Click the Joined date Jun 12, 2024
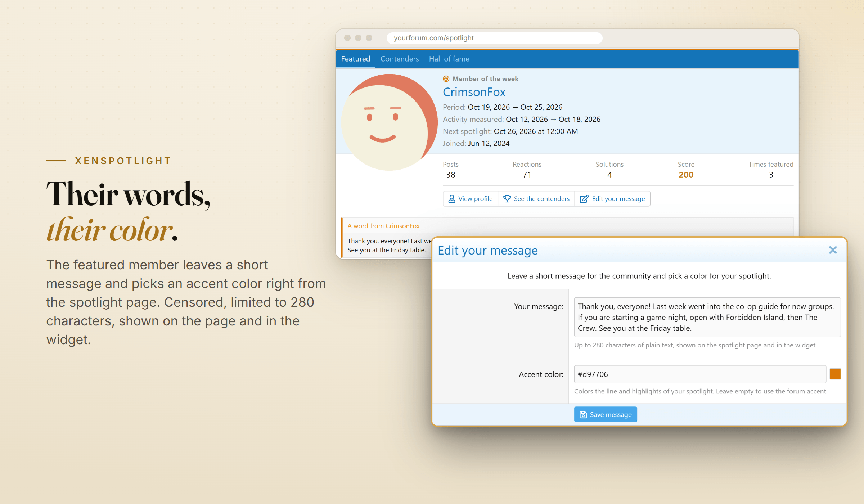The width and height of the screenshot is (864, 504). [x=489, y=144]
